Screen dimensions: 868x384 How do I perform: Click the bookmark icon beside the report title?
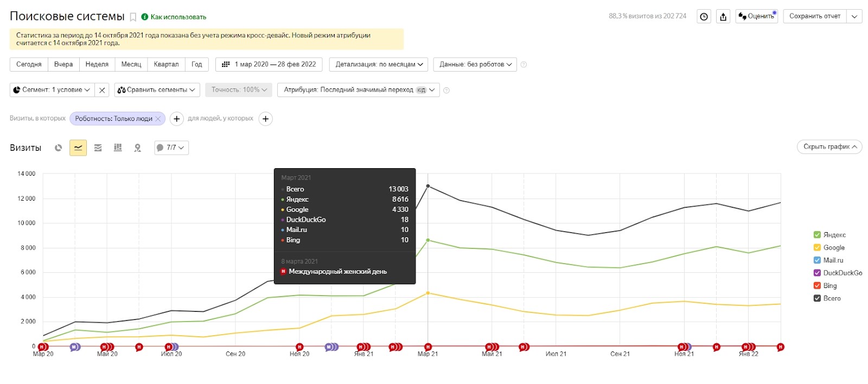pyautogui.click(x=133, y=17)
